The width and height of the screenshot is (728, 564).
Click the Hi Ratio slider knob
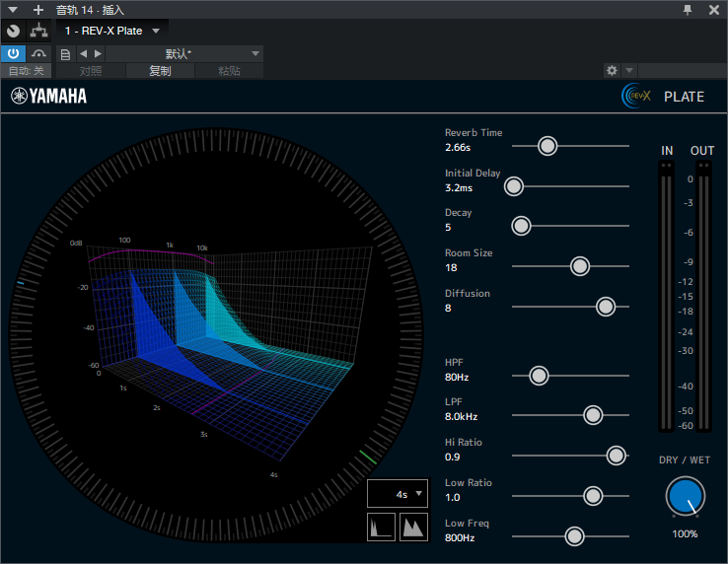click(617, 456)
